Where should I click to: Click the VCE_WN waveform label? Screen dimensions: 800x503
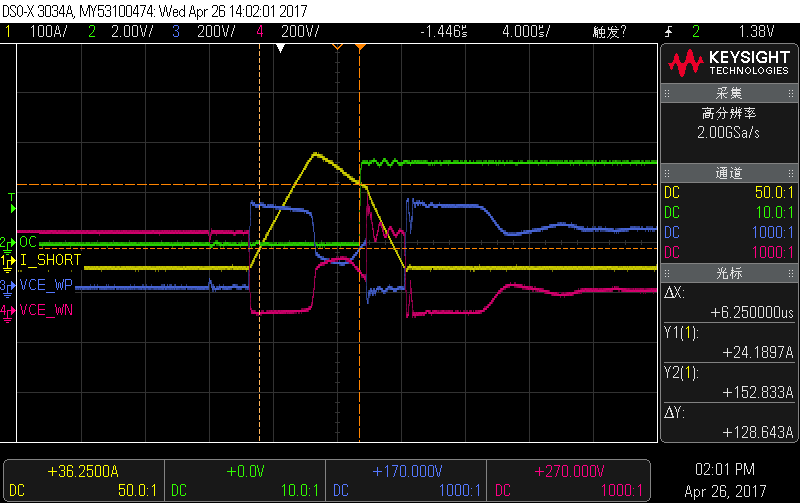coord(46,310)
